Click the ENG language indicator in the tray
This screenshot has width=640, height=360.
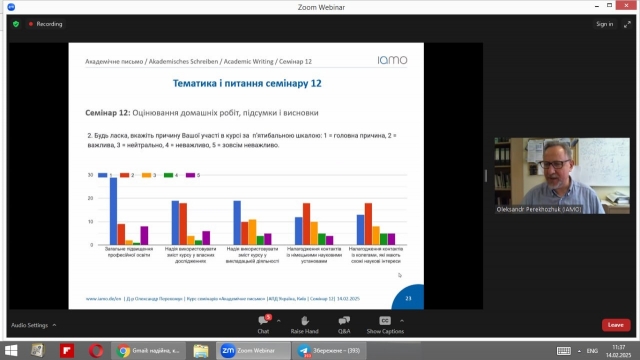(x=592, y=351)
